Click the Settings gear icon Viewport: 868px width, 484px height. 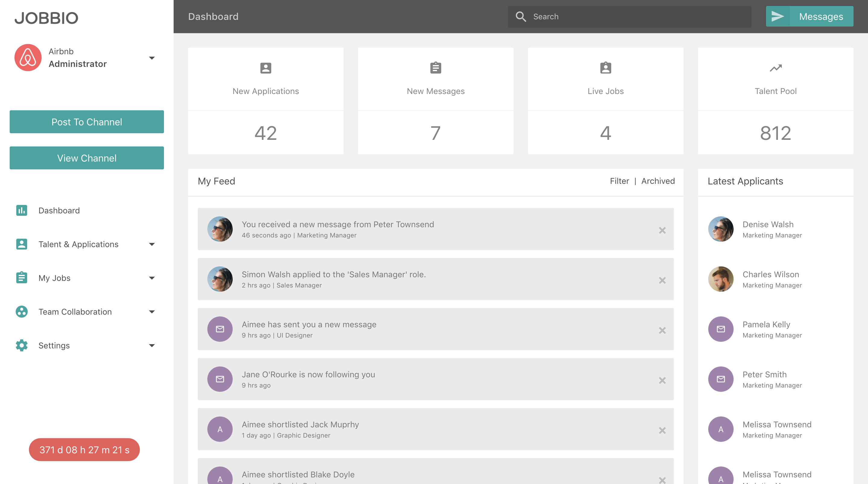click(x=22, y=345)
